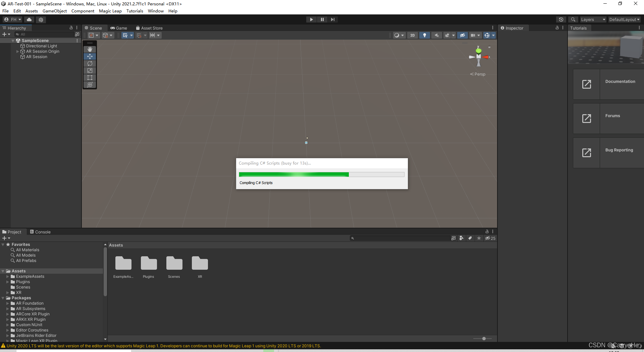Open Hierarchy search in scene icon

77,34
